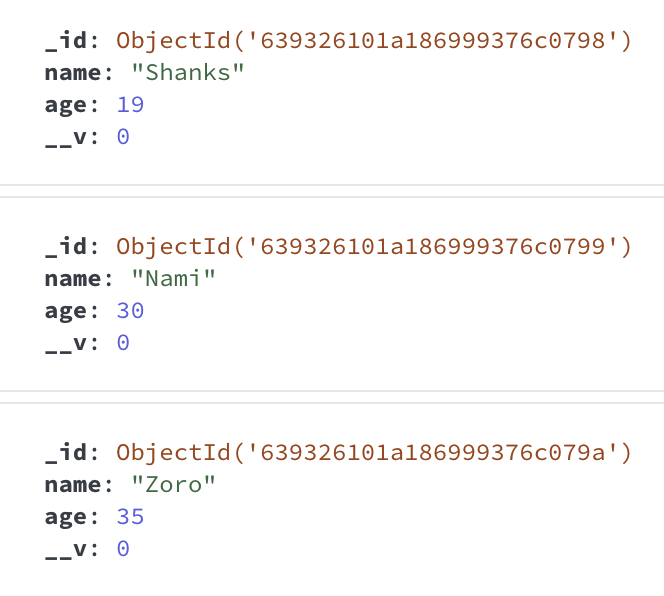This screenshot has width=664, height=596.
Task: Click the _id field key of Shanks document
Action: [x=66, y=42]
